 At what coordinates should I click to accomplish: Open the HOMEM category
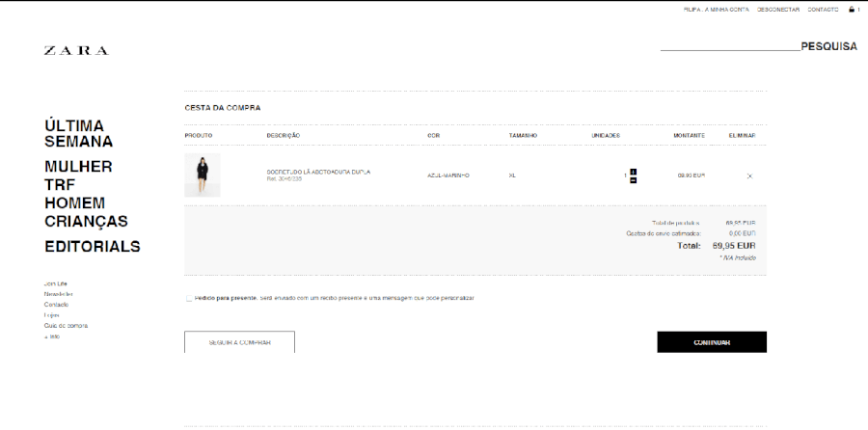pyautogui.click(x=74, y=203)
